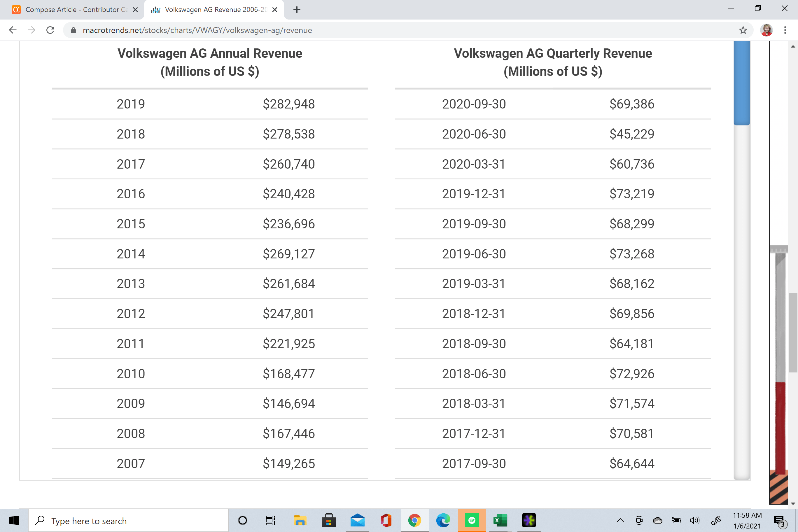Open Microsoft Edge from the taskbar
Screen dimensions: 798x532
[x=443, y=520]
